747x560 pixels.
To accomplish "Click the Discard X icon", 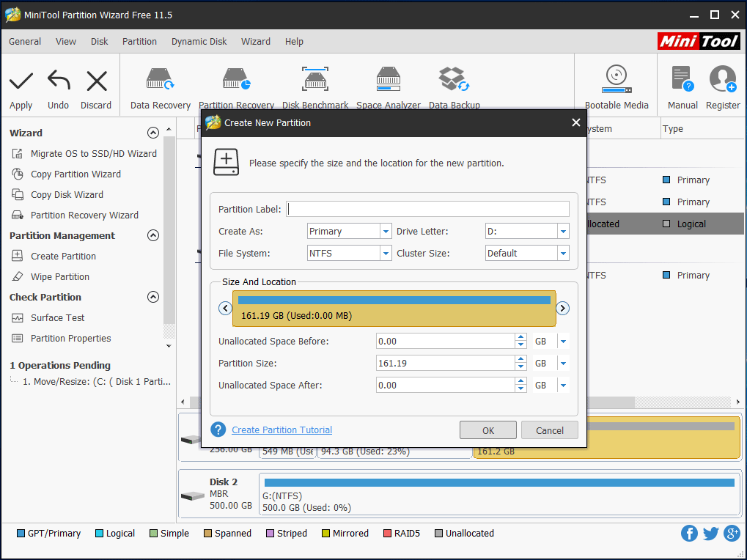I will click(x=96, y=81).
